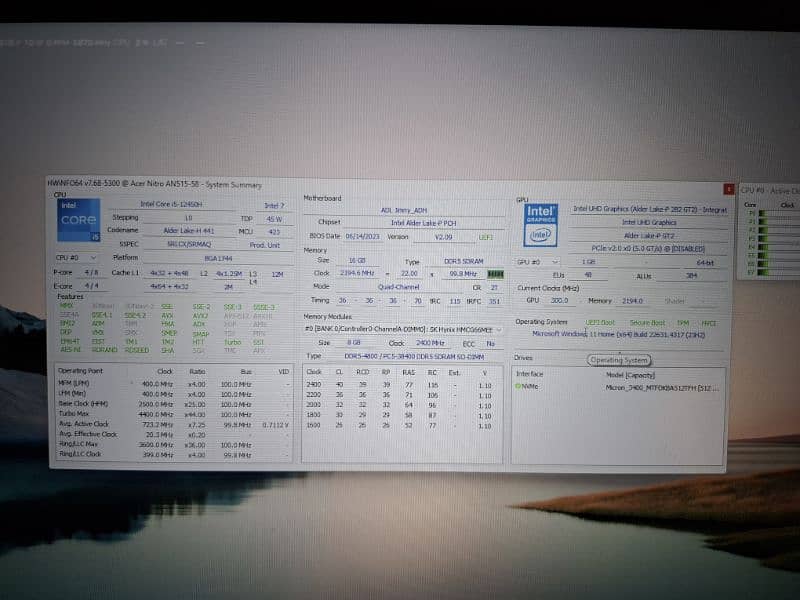This screenshot has height=600, width=800.
Task: Close the System Summary window
Action: tap(728, 189)
